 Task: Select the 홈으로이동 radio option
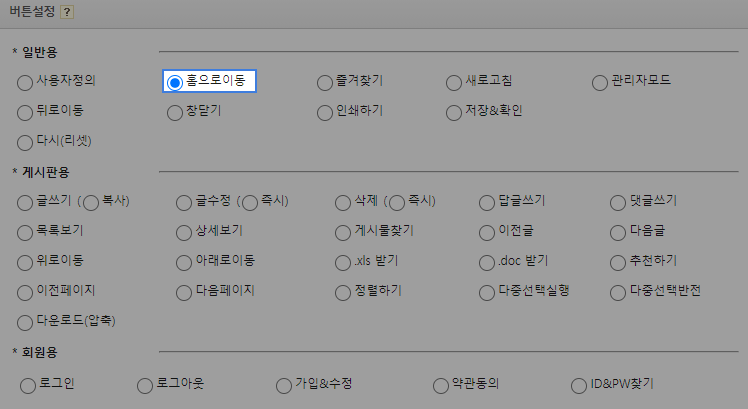click(175, 82)
